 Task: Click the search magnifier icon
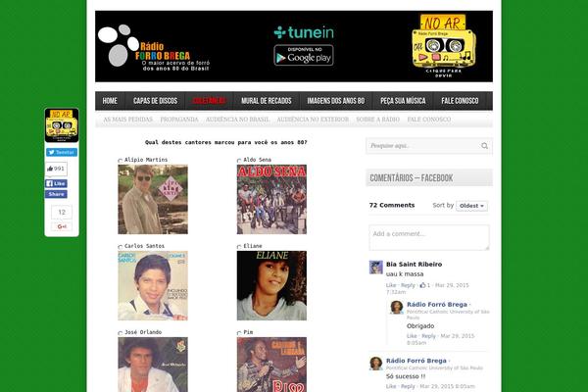pos(484,146)
